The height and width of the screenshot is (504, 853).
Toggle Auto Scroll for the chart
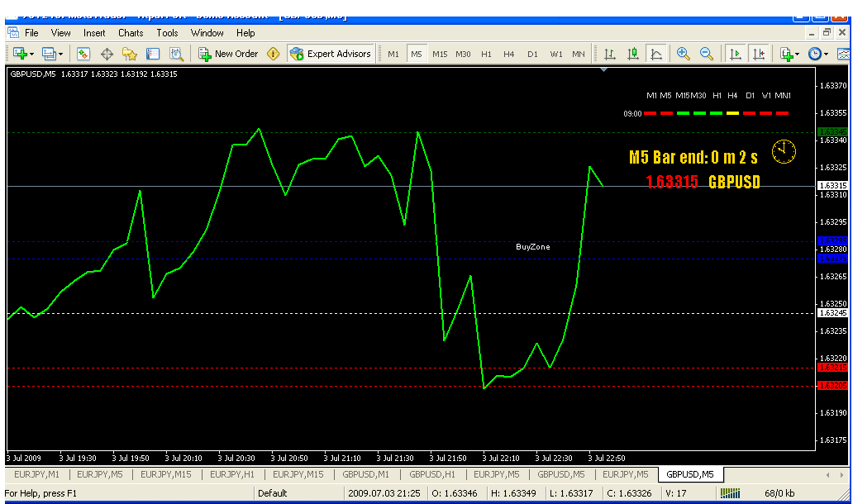point(736,54)
